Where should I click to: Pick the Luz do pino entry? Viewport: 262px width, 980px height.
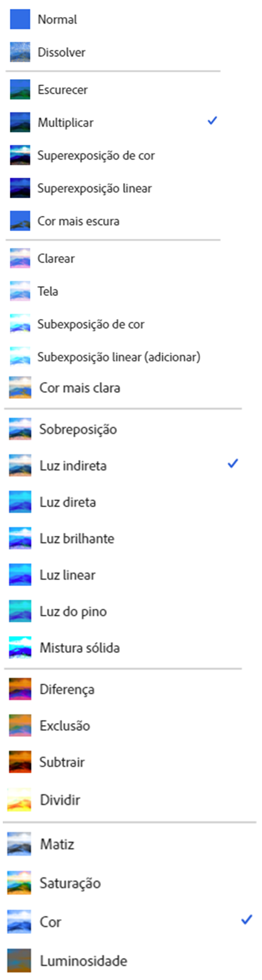coord(73,611)
